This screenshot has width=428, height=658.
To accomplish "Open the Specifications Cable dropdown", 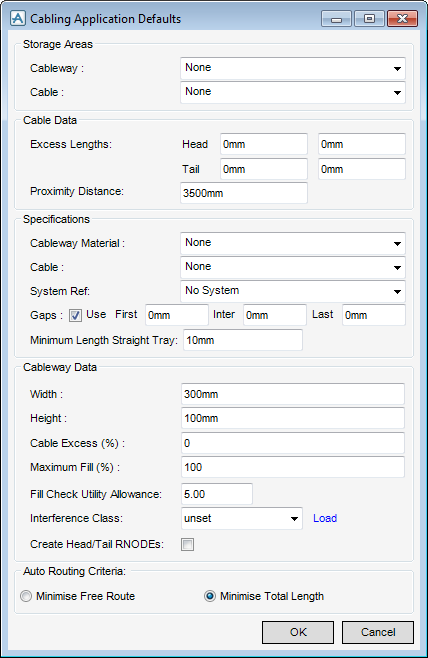I will (293, 267).
